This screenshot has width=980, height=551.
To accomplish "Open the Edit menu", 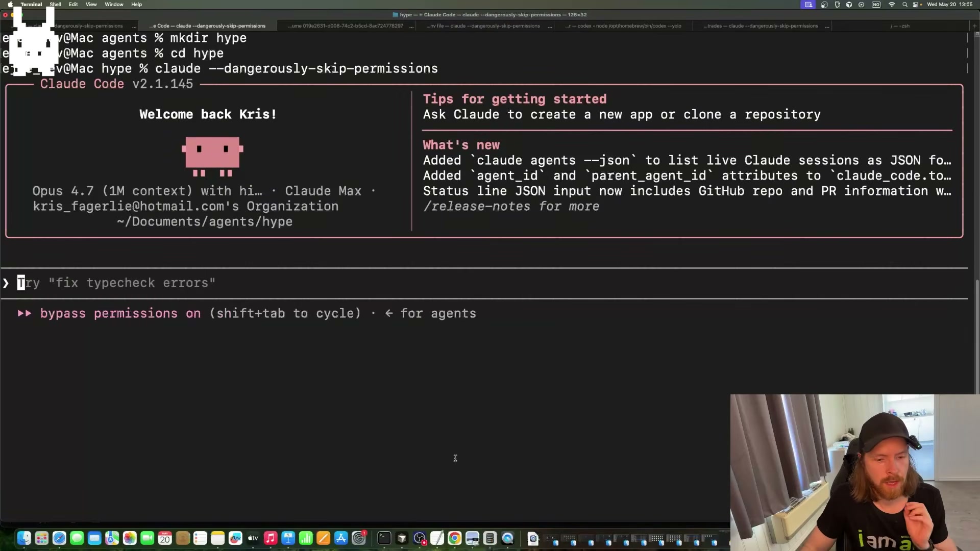I will click(x=73, y=4).
